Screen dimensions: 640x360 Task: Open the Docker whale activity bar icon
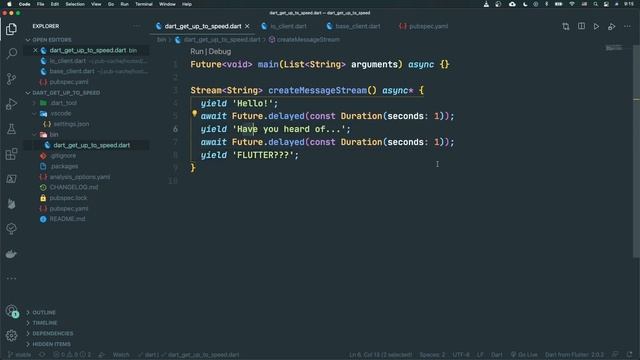[x=11, y=253]
